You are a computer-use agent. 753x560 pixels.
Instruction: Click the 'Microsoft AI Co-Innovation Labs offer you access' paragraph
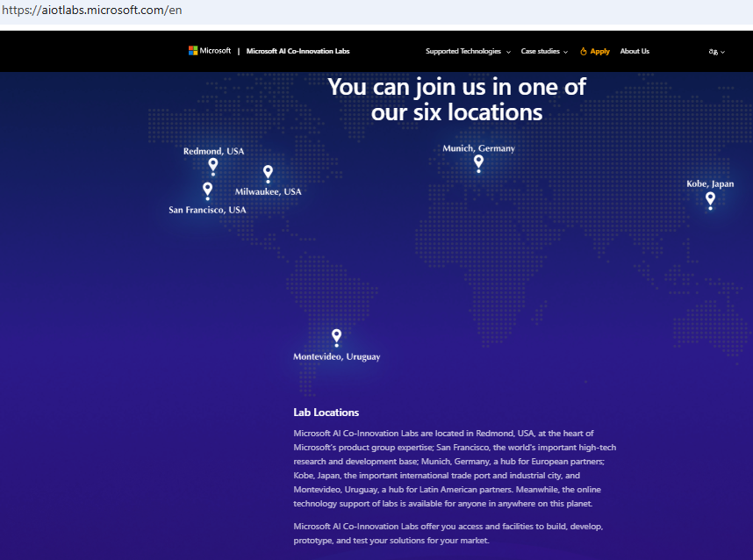click(448, 533)
